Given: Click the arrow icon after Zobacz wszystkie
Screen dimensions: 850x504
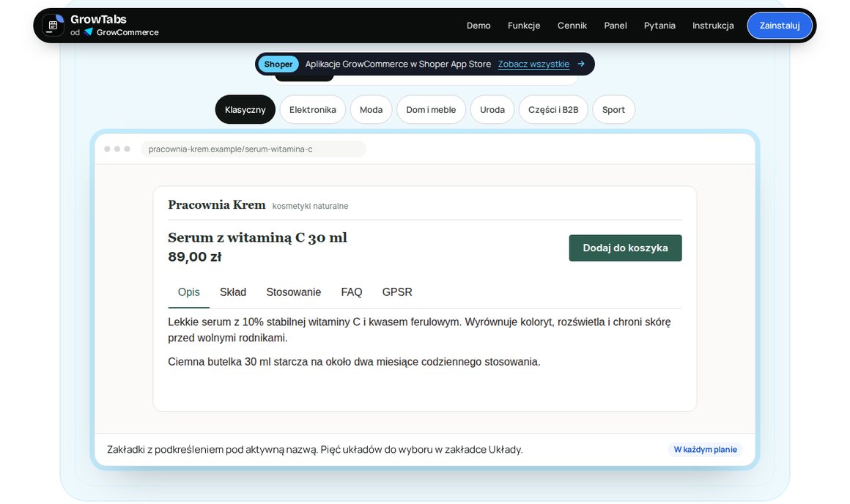Looking at the screenshot, I should click(581, 64).
